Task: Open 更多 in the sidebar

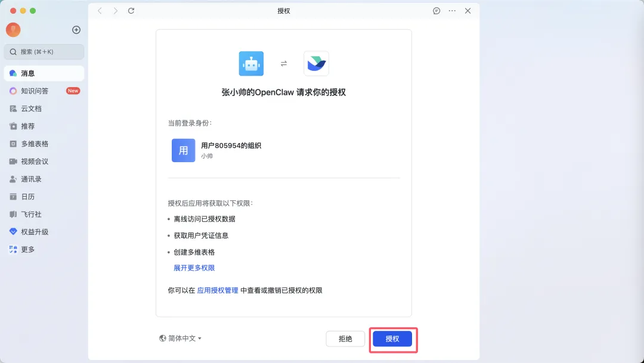Action: 44,249
